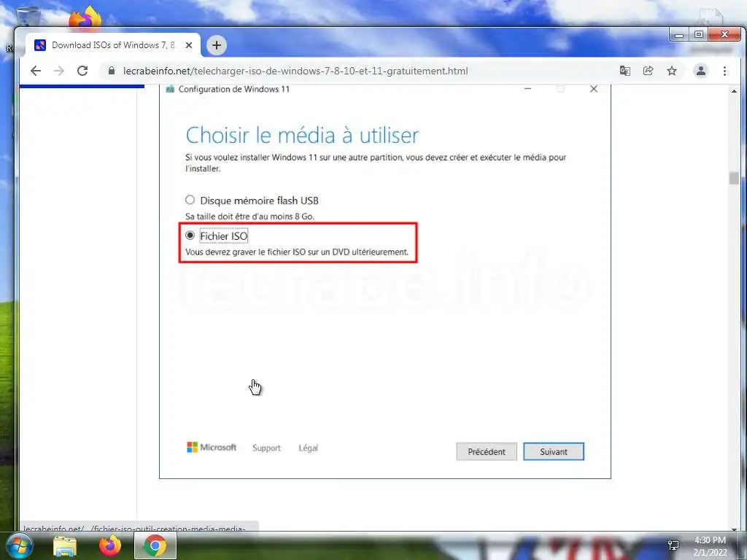Click the text Vous devrez graver le fichier ISO
Image resolution: width=747 pixels, height=560 pixels.
point(297,252)
